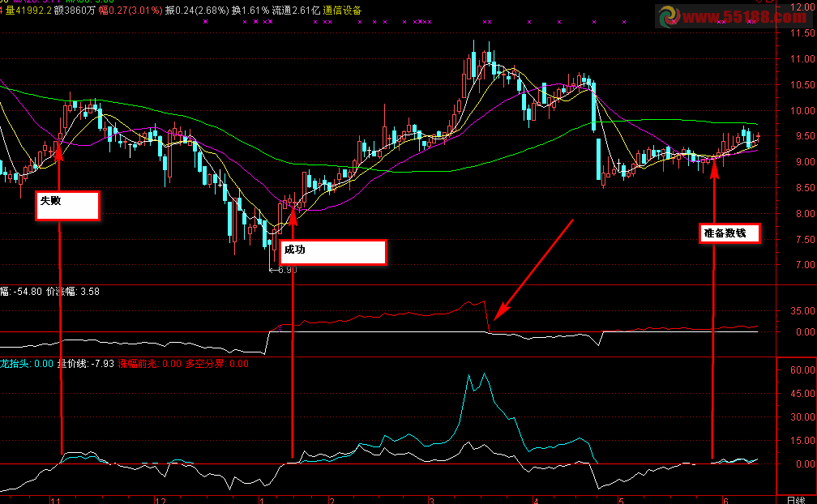The height and width of the screenshot is (504, 817).
Task: Select month 6 on the time axis
Action: tap(726, 501)
